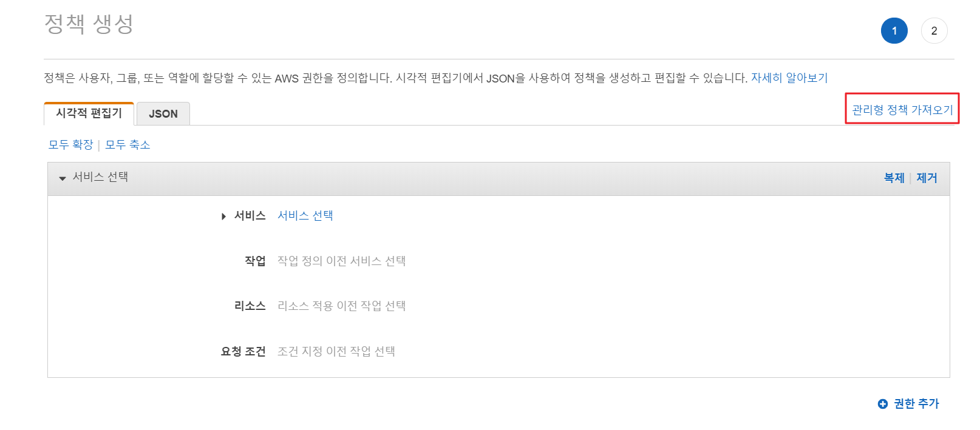Click the 제거 link
980x430 pixels.
click(927, 178)
